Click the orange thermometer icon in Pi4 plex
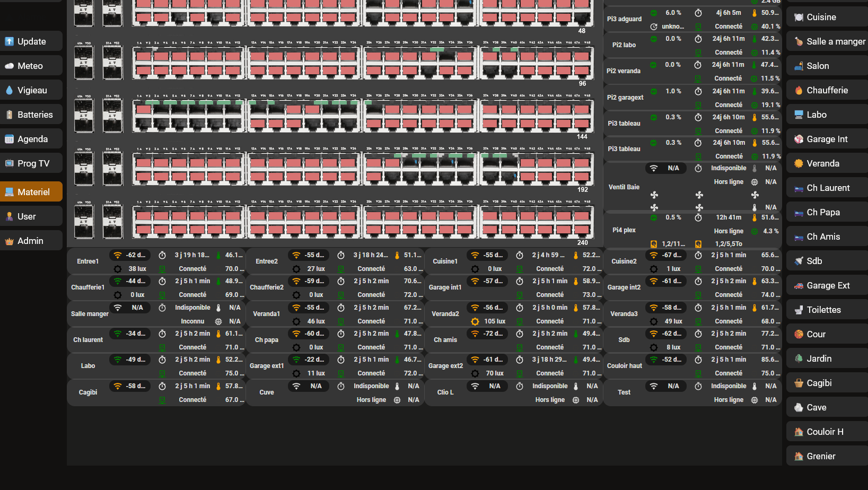 [x=755, y=217]
